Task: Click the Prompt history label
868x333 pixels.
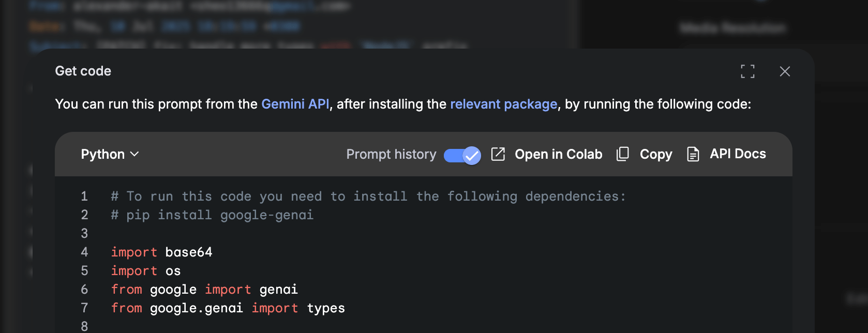Action: point(391,154)
